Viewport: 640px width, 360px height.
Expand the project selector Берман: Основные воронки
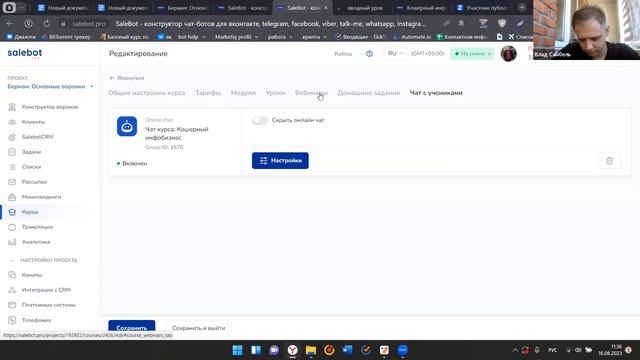point(50,87)
